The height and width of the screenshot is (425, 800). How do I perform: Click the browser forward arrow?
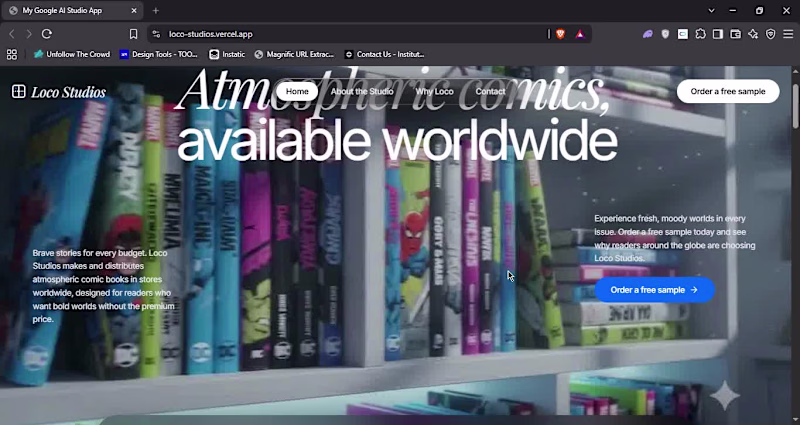coord(29,34)
